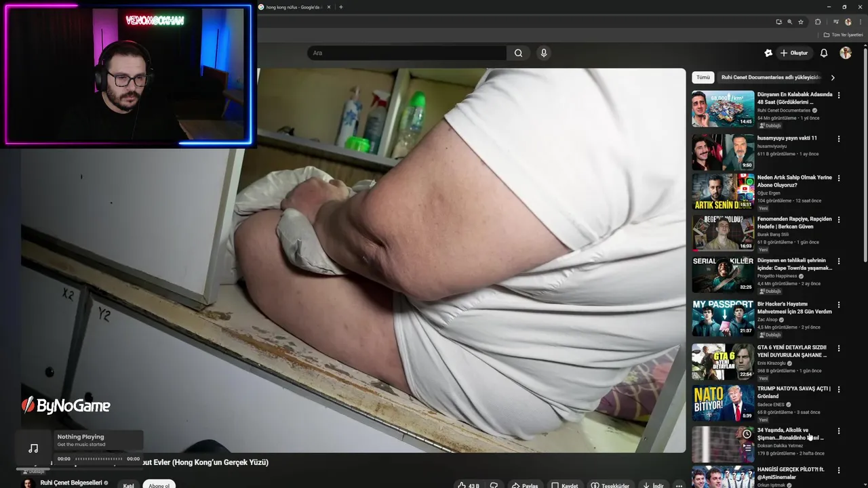This screenshot has height=488, width=868.
Task: Open Ruhi Çenet channel avatar
Action: 28,483
